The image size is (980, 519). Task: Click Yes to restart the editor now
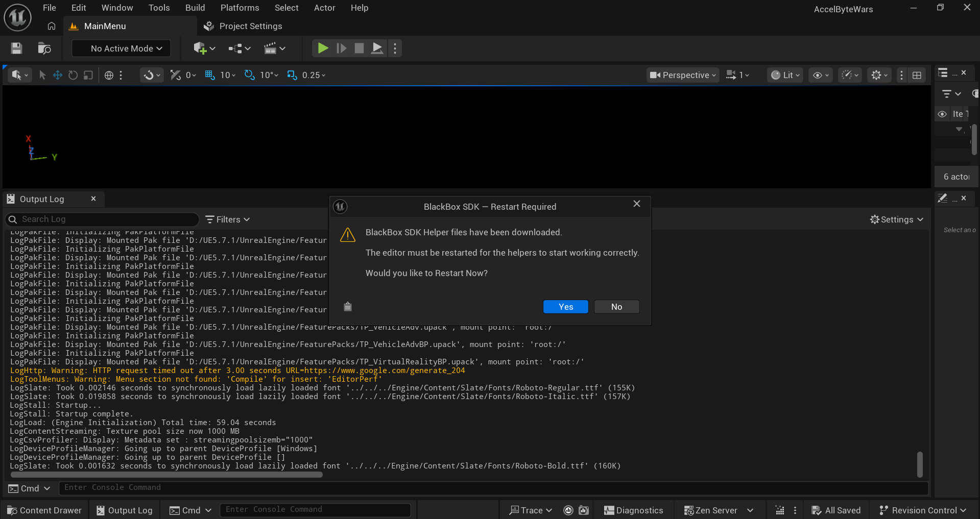tap(565, 307)
